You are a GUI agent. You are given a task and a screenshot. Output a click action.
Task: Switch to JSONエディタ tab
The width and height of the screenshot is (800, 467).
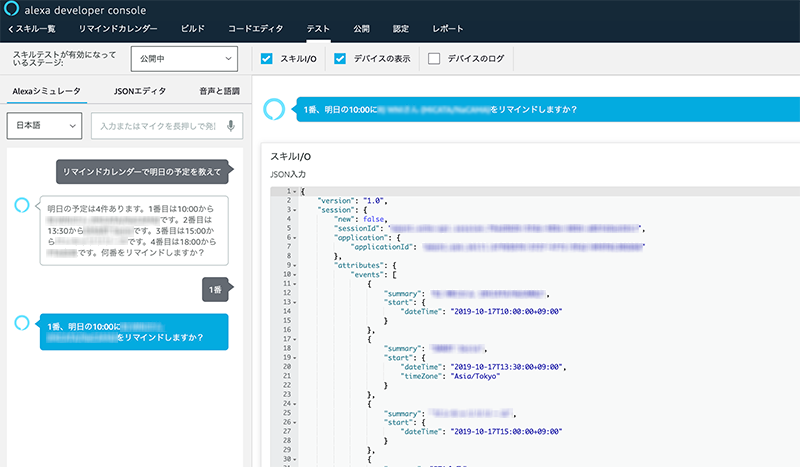point(140,91)
